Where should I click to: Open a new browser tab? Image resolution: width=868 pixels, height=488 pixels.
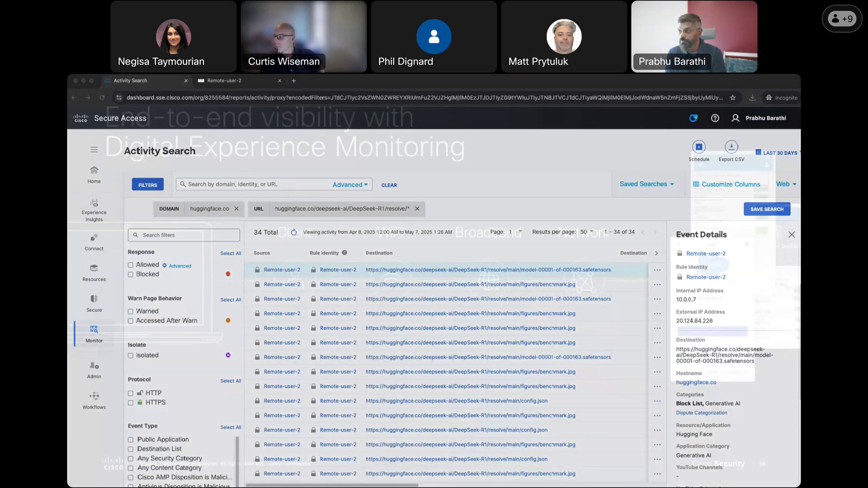(293, 81)
